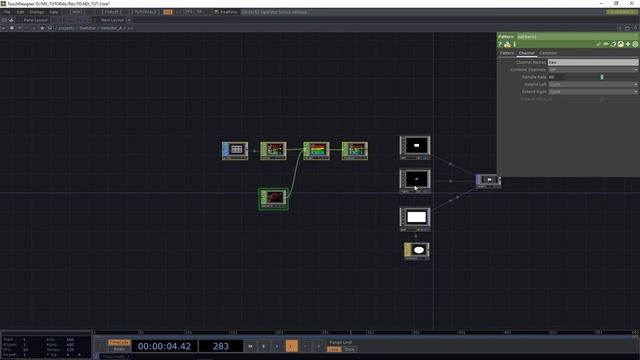Click the Switcher path segment
The height and width of the screenshot is (360, 640).
[87, 28]
